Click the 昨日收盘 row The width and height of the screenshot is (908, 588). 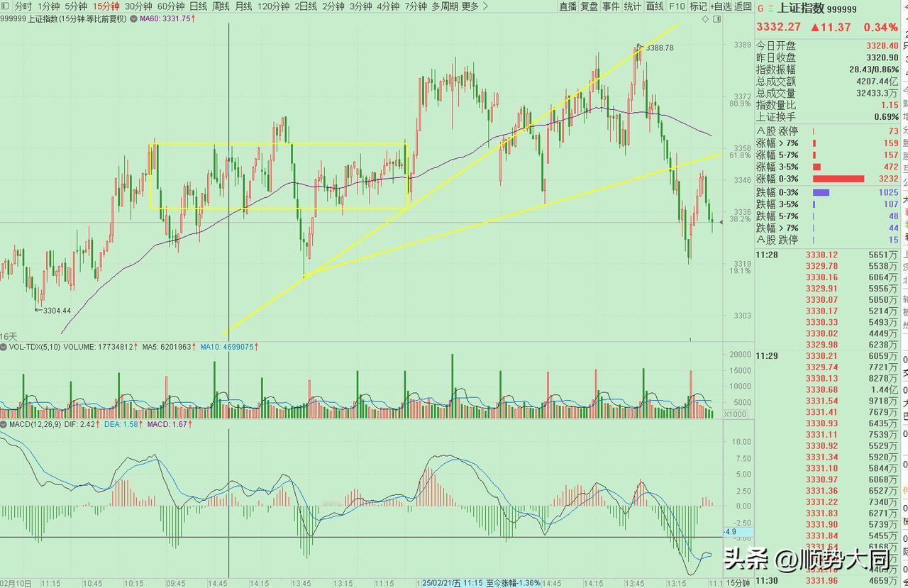point(828,57)
